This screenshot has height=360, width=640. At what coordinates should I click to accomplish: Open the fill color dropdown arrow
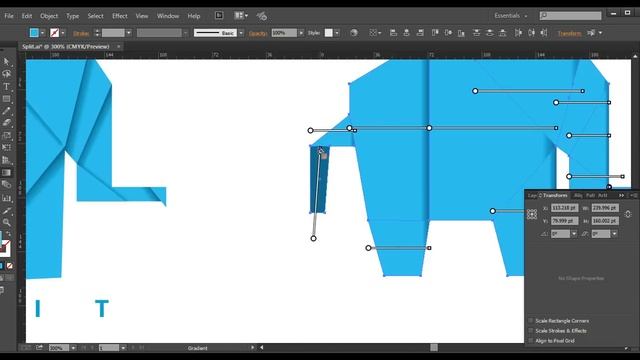pos(42,33)
